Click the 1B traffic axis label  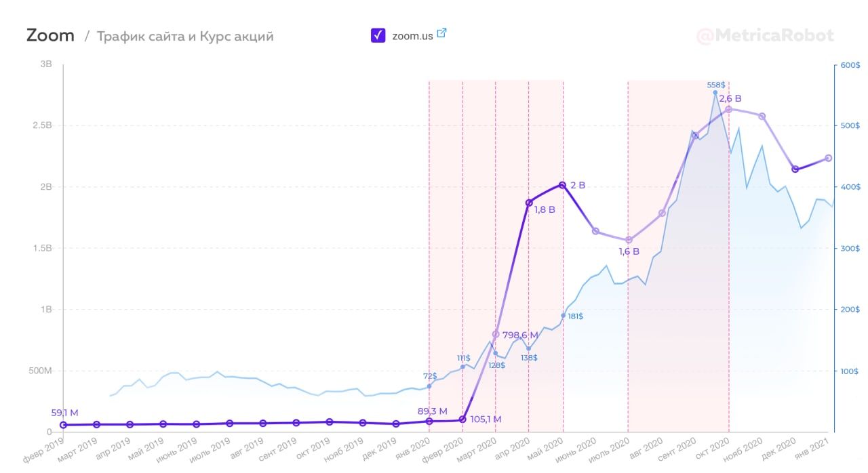click(46, 310)
